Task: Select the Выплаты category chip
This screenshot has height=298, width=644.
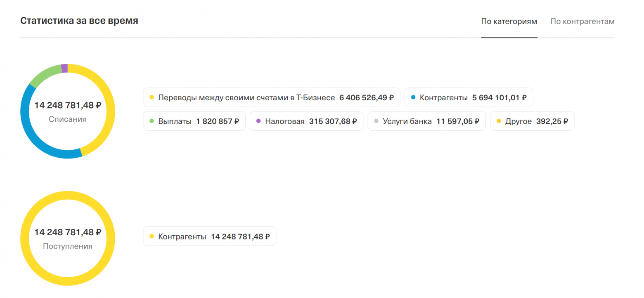Action: pyautogui.click(x=194, y=121)
